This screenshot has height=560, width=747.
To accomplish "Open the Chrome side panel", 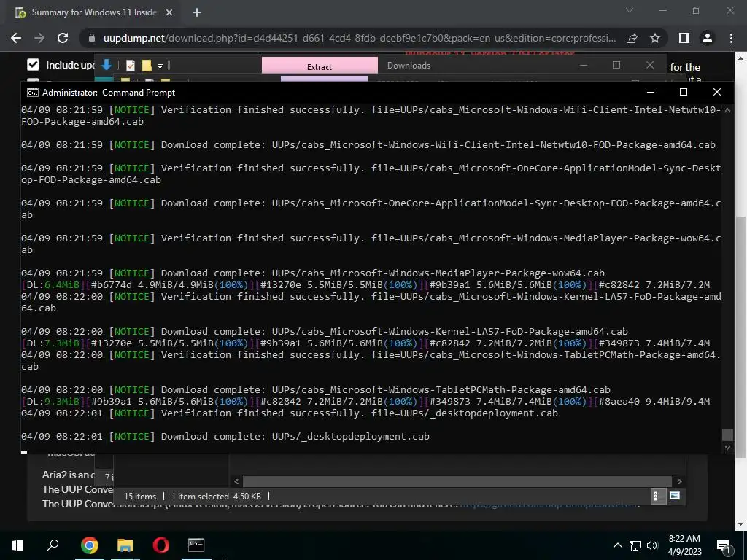I will (x=684, y=38).
